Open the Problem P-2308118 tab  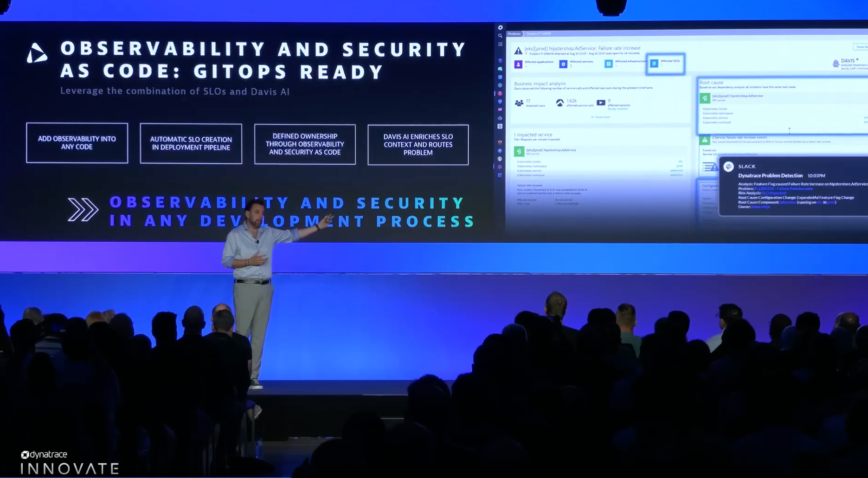(538, 33)
